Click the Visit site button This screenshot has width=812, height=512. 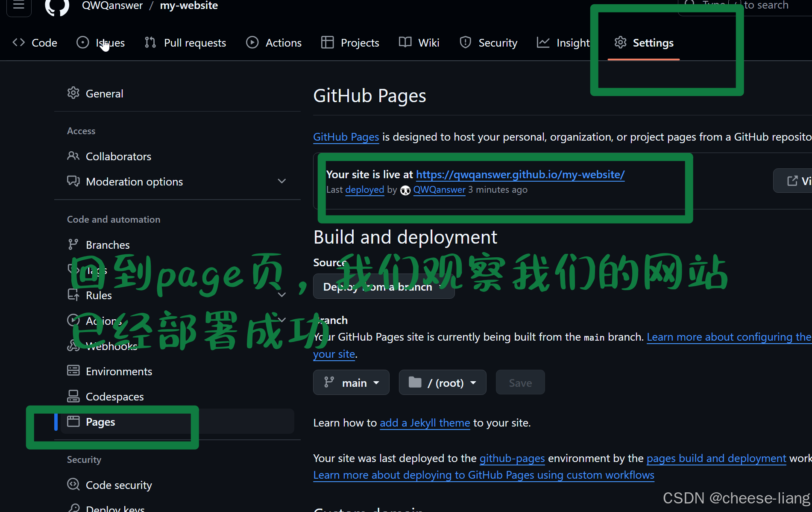[793, 181]
